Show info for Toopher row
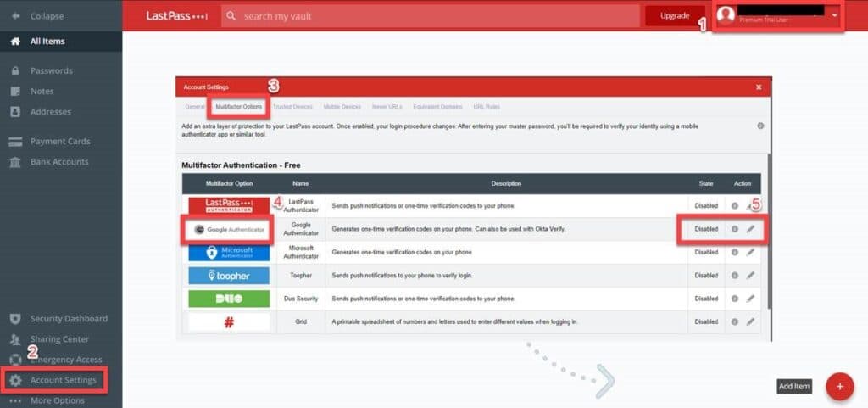 735,276
